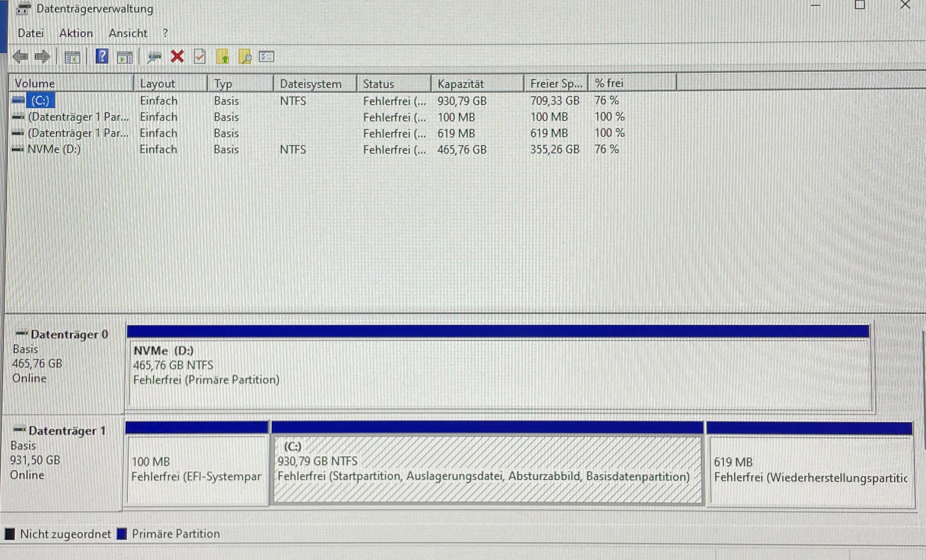Open the Ansicht menu
The image size is (926, 560).
click(128, 33)
